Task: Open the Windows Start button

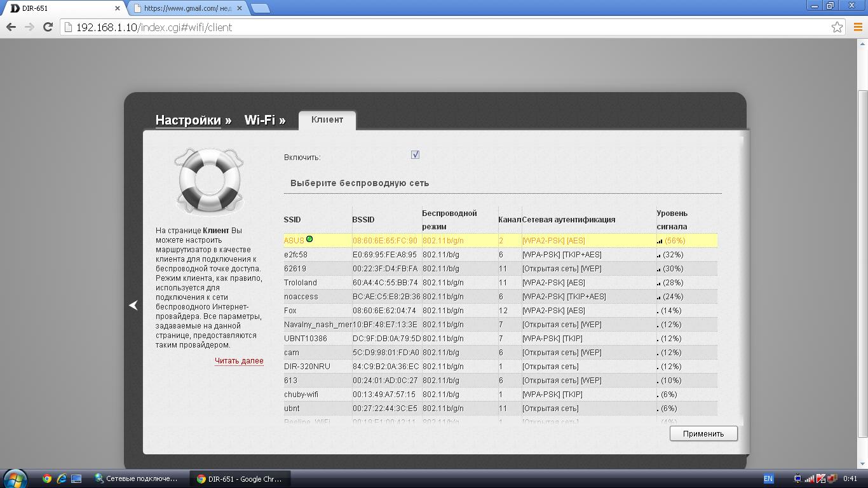Action: [x=15, y=478]
